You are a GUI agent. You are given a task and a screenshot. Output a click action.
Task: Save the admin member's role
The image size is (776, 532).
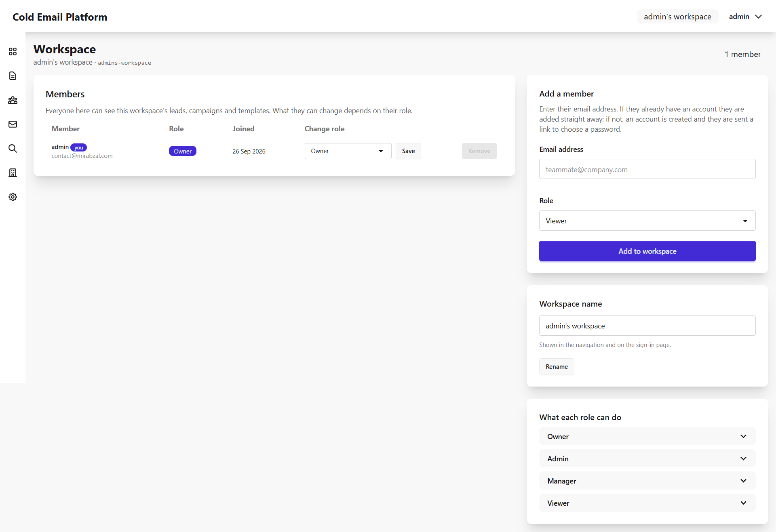(408, 151)
